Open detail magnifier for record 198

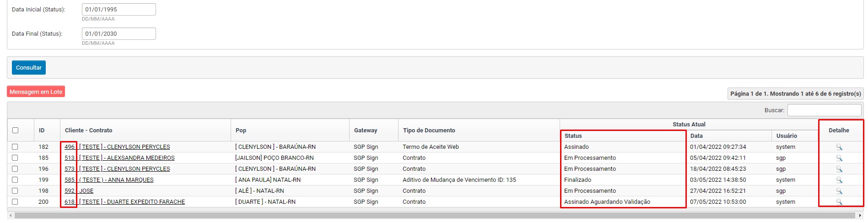[839, 191]
